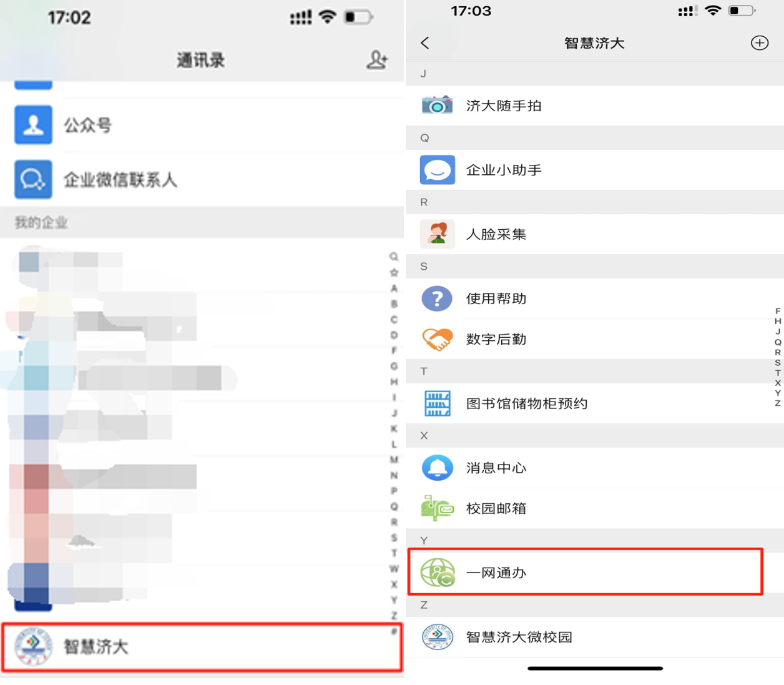784x685 pixels.
Task: Open the 公众号 entry
Action: tap(202, 125)
